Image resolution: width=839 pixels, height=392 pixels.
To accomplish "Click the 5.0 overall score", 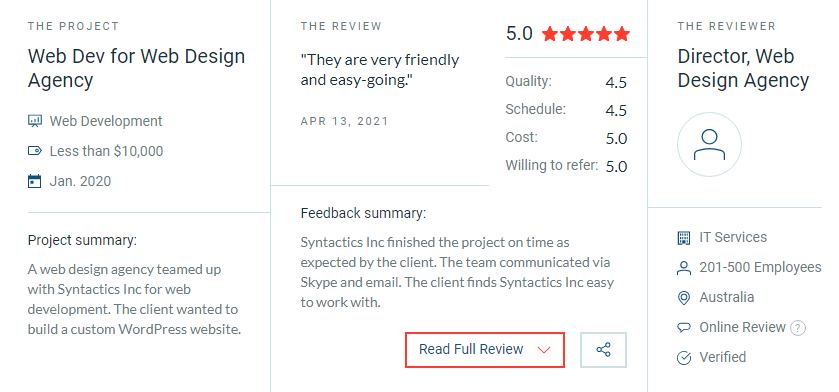I will click(519, 34).
